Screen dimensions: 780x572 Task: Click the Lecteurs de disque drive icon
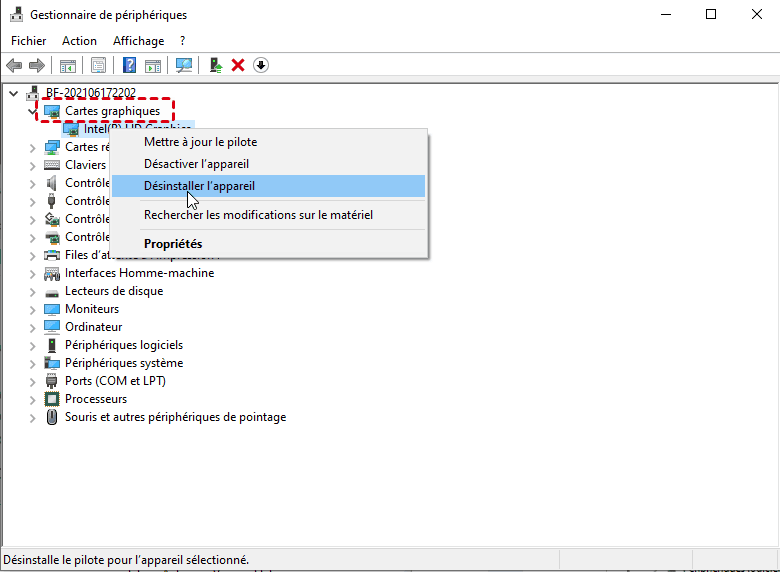[x=52, y=292]
